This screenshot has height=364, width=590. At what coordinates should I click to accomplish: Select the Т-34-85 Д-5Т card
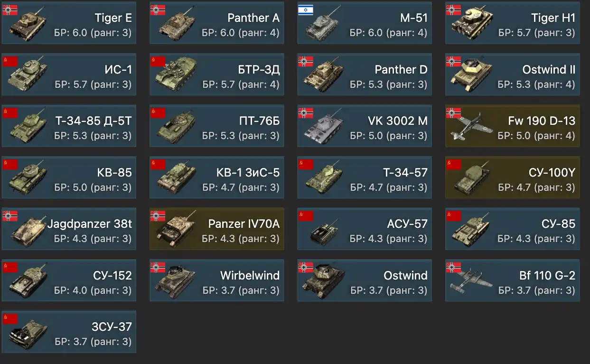click(x=69, y=126)
